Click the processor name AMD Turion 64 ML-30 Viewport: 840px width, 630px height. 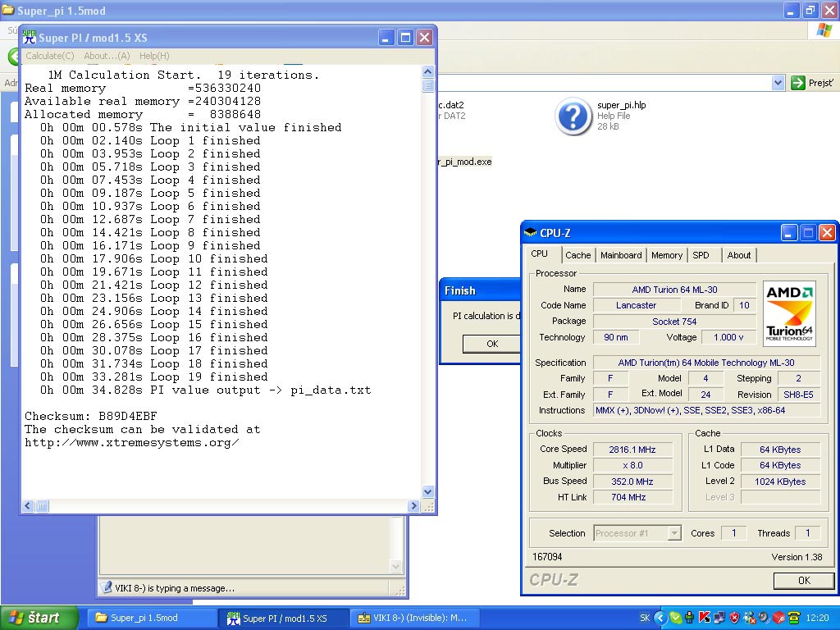coord(674,290)
